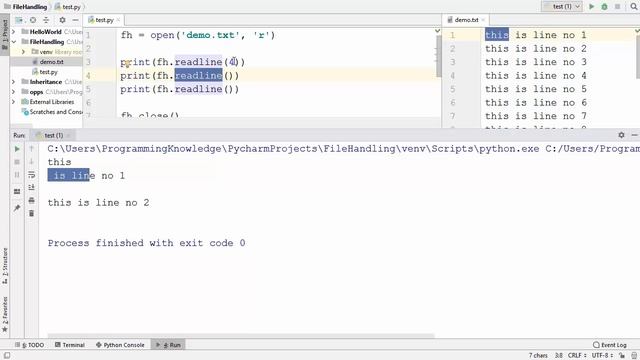
Task: Toggle the 1: Project side tool window tab
Action: (4, 35)
